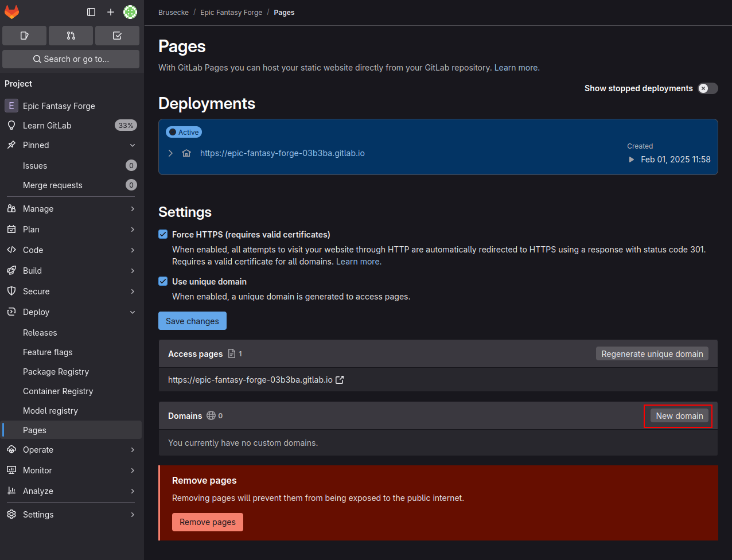Image resolution: width=732 pixels, height=560 pixels.
Task: Expand the Created date disclosure triangle
Action: click(x=632, y=160)
